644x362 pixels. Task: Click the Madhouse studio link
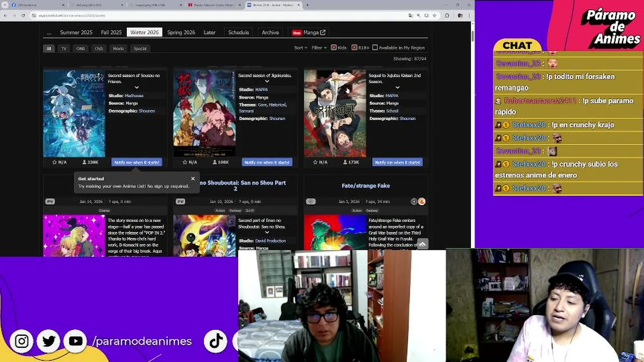[134, 96]
